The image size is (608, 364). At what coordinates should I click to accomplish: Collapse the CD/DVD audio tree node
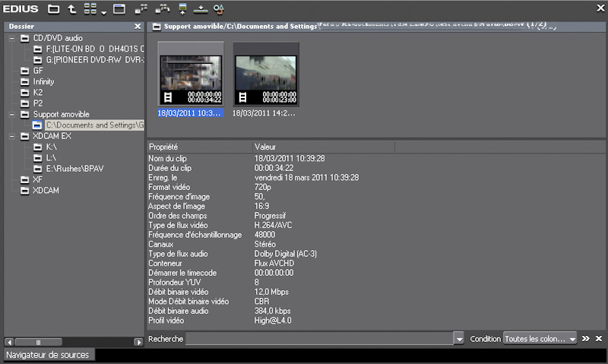(12, 38)
